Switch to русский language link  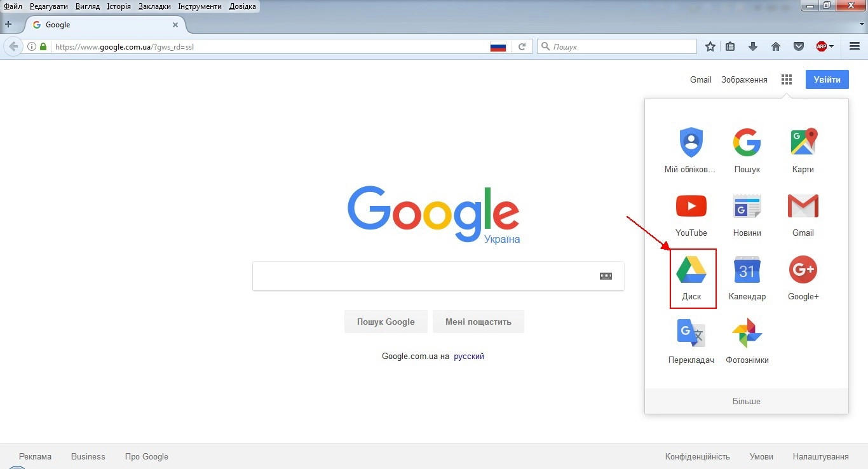(x=469, y=357)
